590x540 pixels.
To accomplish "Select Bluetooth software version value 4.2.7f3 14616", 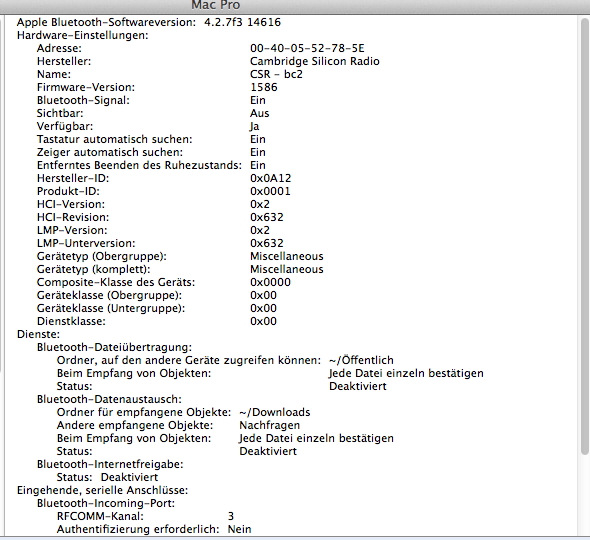I will point(242,22).
